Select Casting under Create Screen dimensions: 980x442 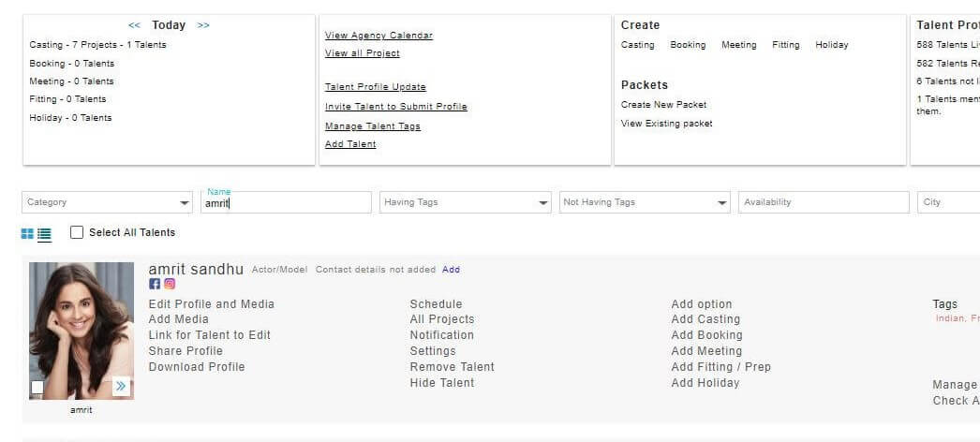tap(637, 45)
